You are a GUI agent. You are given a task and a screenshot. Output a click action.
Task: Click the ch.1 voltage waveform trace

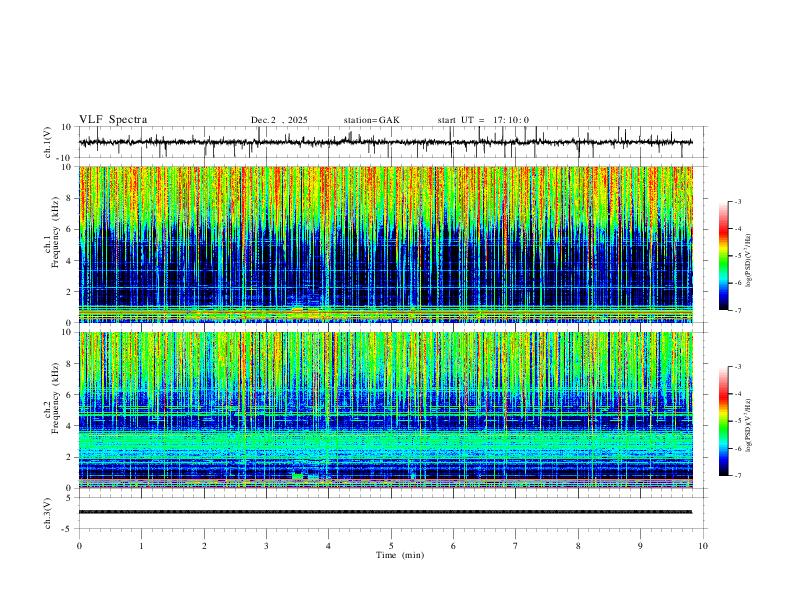[x=385, y=142]
